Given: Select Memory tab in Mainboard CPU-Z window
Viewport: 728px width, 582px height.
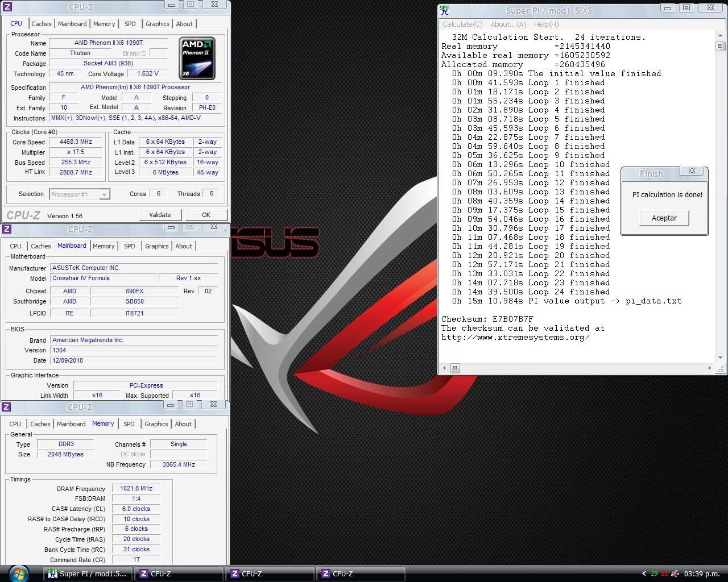Looking at the screenshot, I should (x=104, y=246).
